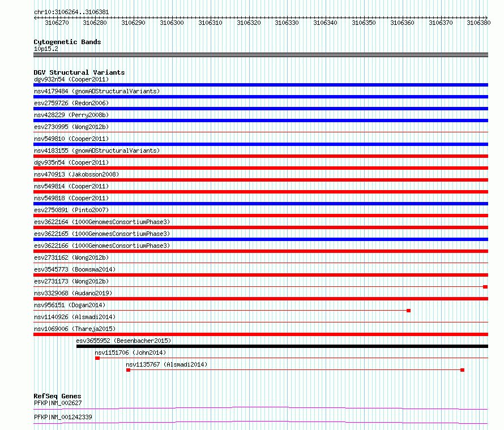Click ruler position 3106320
504x430 pixels.
pos(249,23)
